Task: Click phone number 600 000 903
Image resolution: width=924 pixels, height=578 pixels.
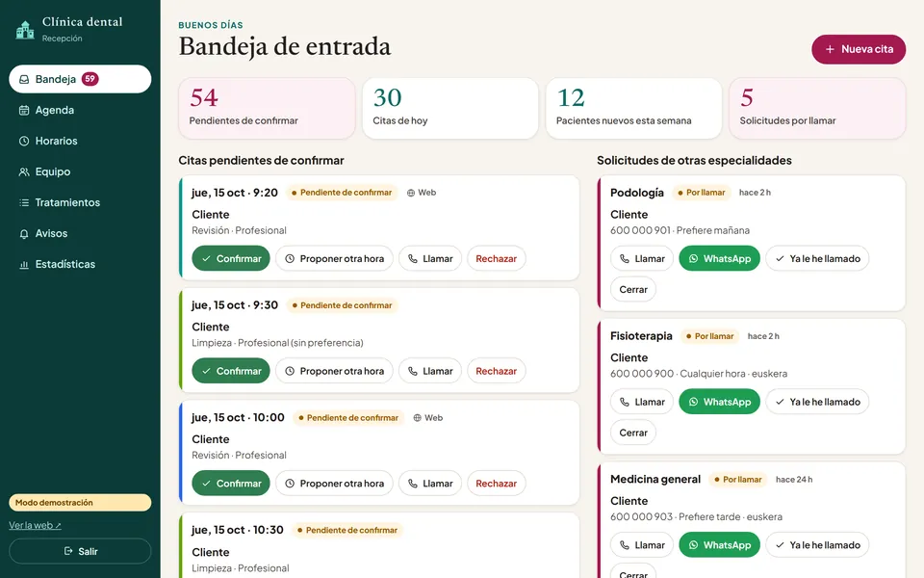Action: tap(641, 517)
